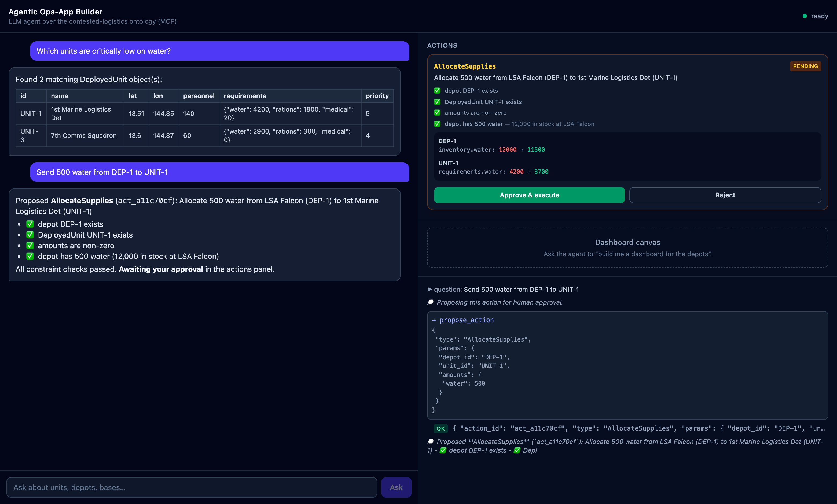Click the lon value 144.87

pyautogui.click(x=163, y=135)
